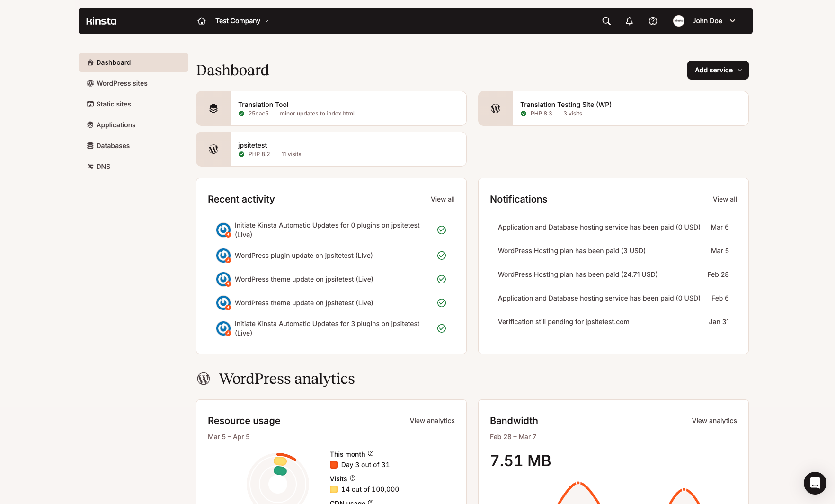Click success checkmark for 0 plugins update

pyautogui.click(x=442, y=230)
